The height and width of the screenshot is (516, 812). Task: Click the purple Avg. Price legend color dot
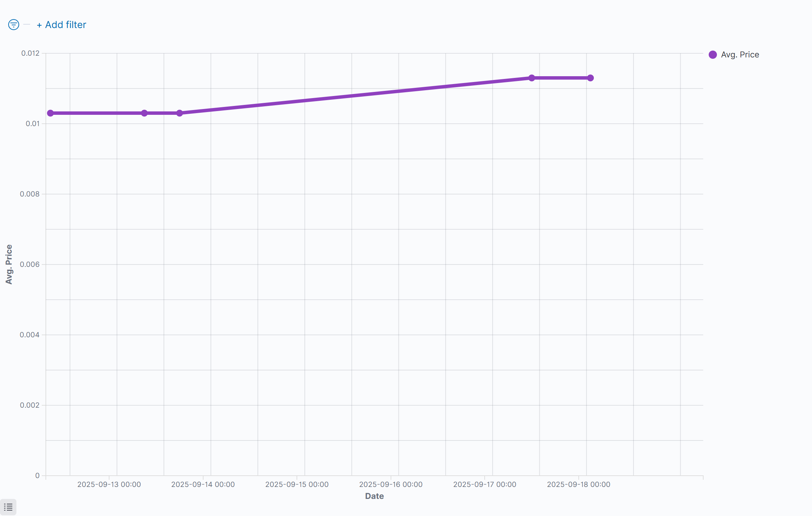[x=713, y=55]
